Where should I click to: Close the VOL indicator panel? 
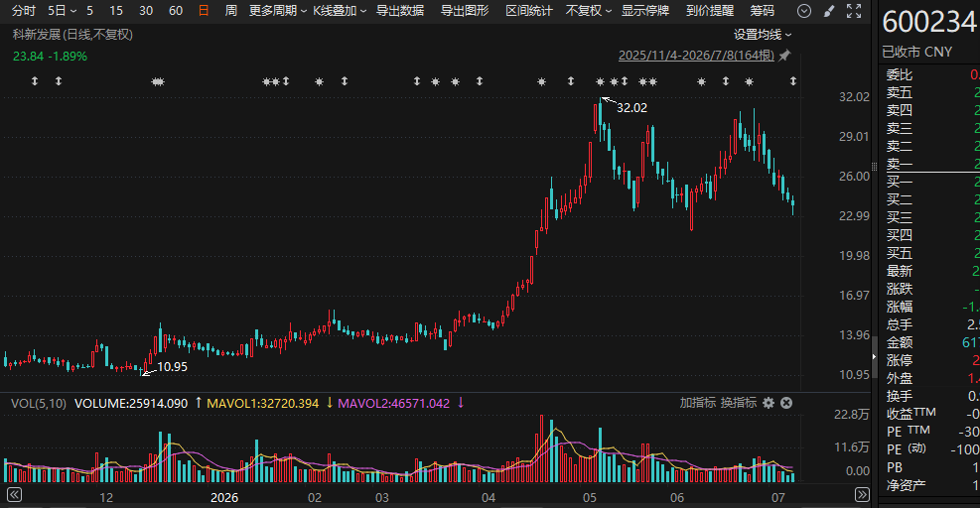click(x=786, y=403)
